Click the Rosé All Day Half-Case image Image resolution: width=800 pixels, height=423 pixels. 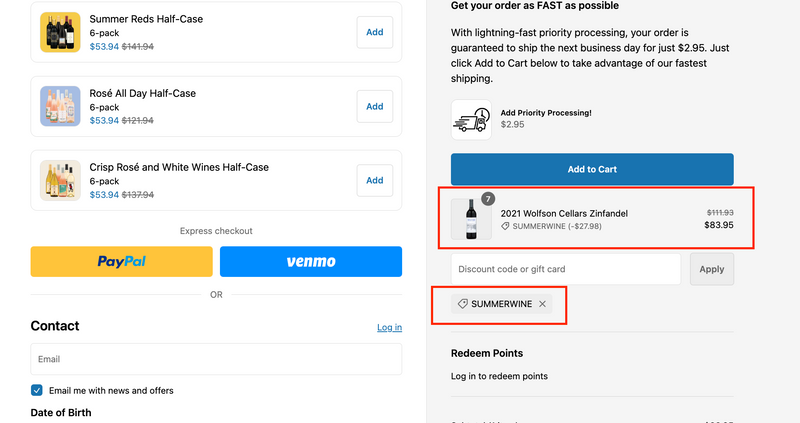point(60,106)
